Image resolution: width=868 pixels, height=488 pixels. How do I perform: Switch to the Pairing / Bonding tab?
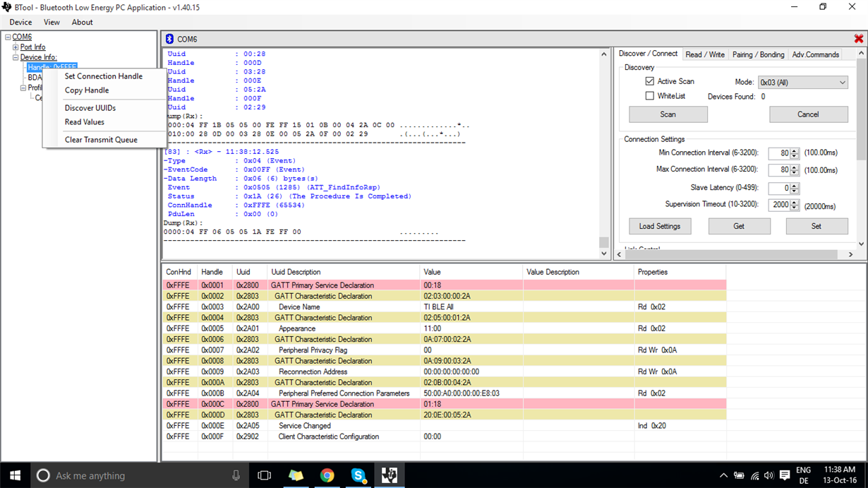point(758,54)
